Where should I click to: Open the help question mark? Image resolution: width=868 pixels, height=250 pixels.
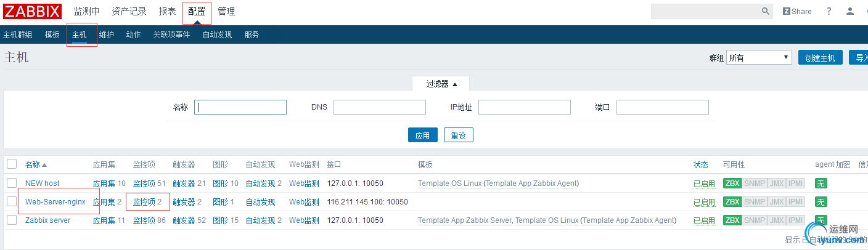click(829, 11)
